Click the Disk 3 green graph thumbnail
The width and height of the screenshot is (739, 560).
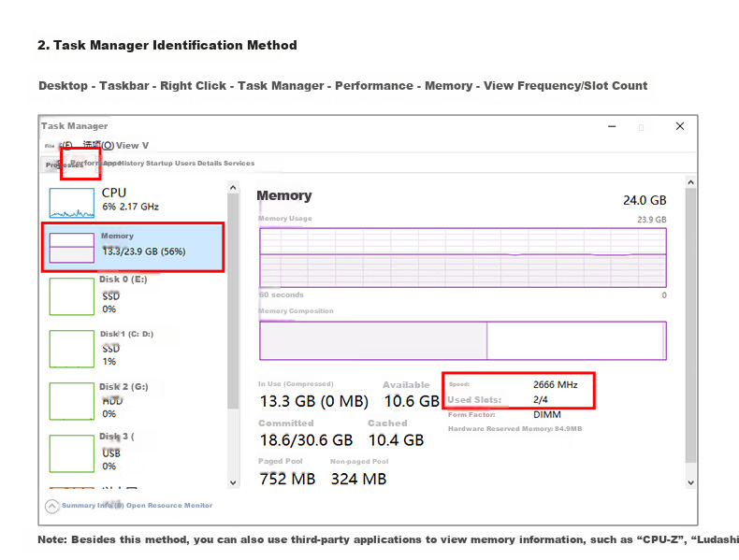[x=72, y=453]
